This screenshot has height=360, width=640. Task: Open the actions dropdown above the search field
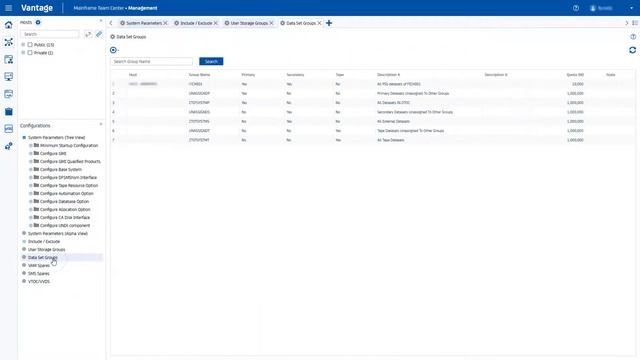(114, 50)
